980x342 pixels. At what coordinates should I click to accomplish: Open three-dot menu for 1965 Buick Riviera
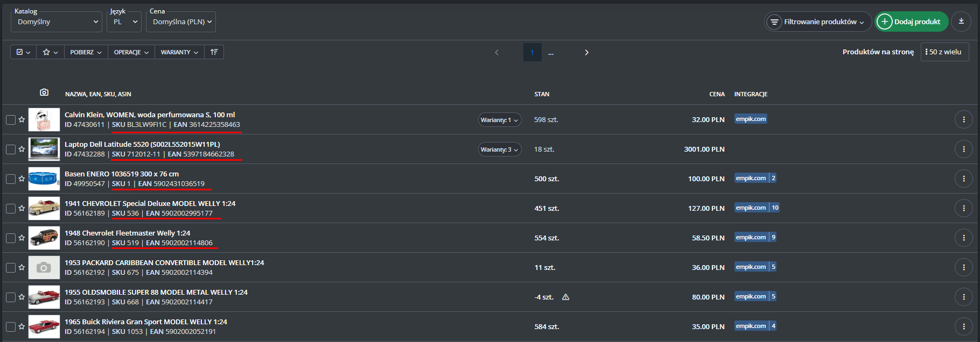[x=963, y=326]
